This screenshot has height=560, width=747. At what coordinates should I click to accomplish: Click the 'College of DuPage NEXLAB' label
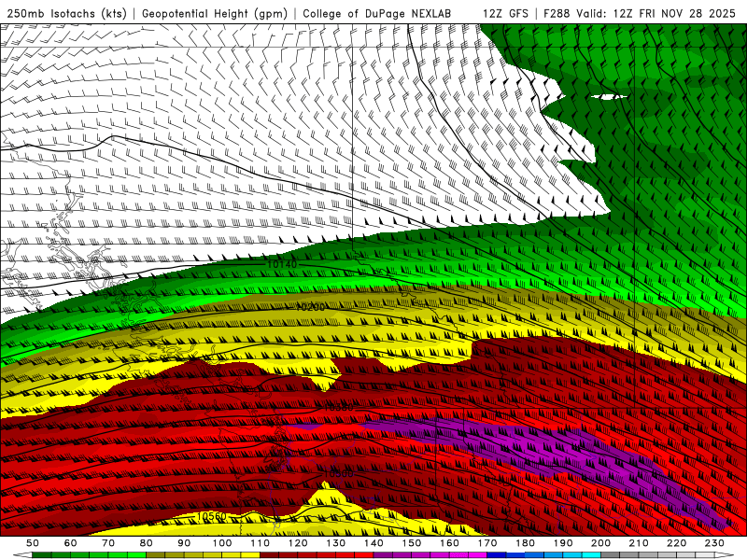tap(377, 14)
